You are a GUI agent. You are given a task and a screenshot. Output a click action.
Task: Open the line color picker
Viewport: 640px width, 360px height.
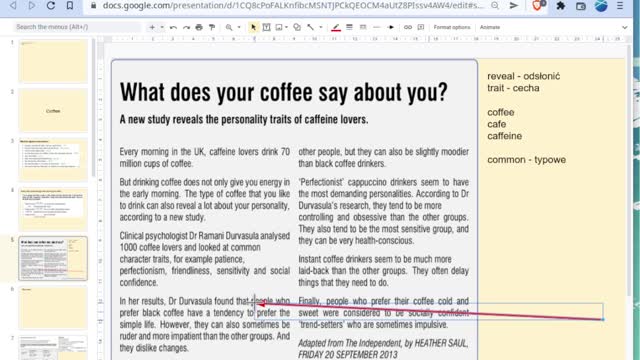pyautogui.click(x=336, y=27)
